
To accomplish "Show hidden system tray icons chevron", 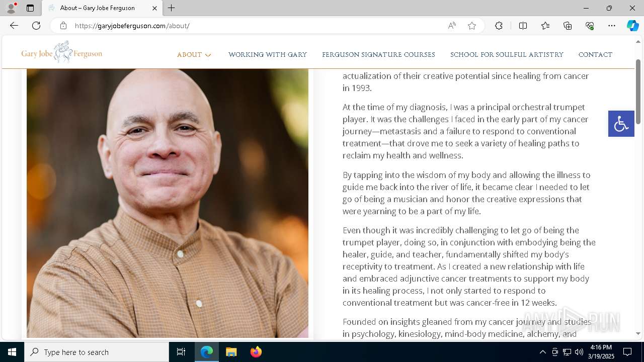I will point(542,352).
